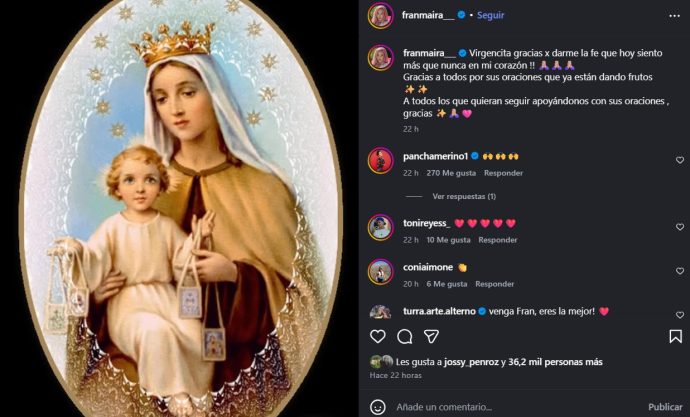Viewport: 690px width, 417px height.
Task: Like panchamerino1's comment
Action: point(680,160)
